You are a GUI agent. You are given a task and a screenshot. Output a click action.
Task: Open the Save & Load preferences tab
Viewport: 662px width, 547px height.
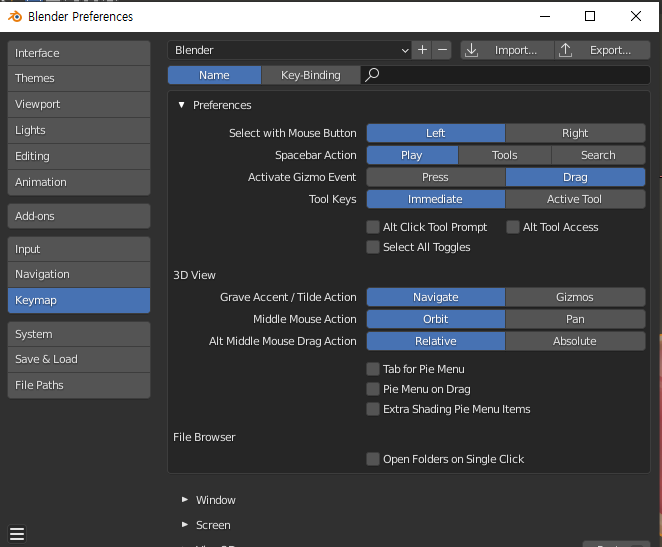[x=79, y=360]
